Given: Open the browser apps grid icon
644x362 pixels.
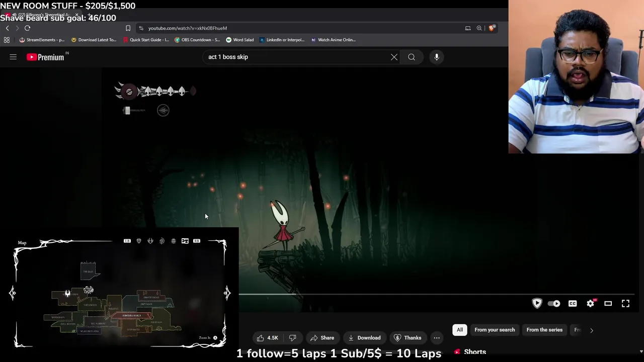Looking at the screenshot, I should click(7, 40).
